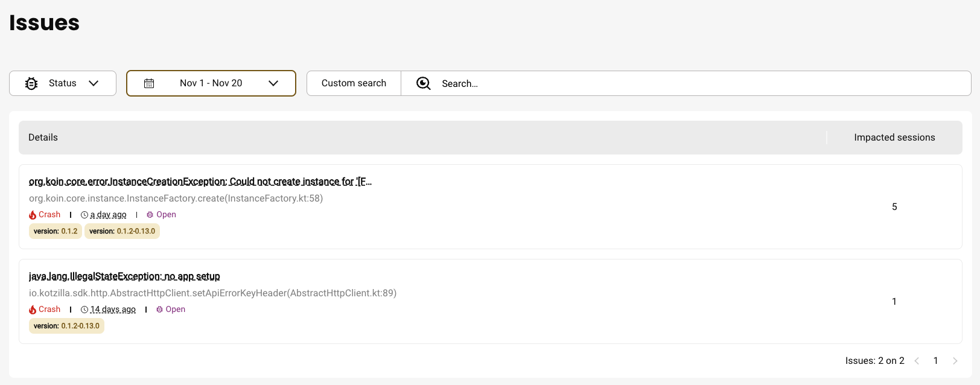The width and height of the screenshot is (980, 385).
Task: Click the clock icon beside 'a day ago'
Action: click(84, 215)
